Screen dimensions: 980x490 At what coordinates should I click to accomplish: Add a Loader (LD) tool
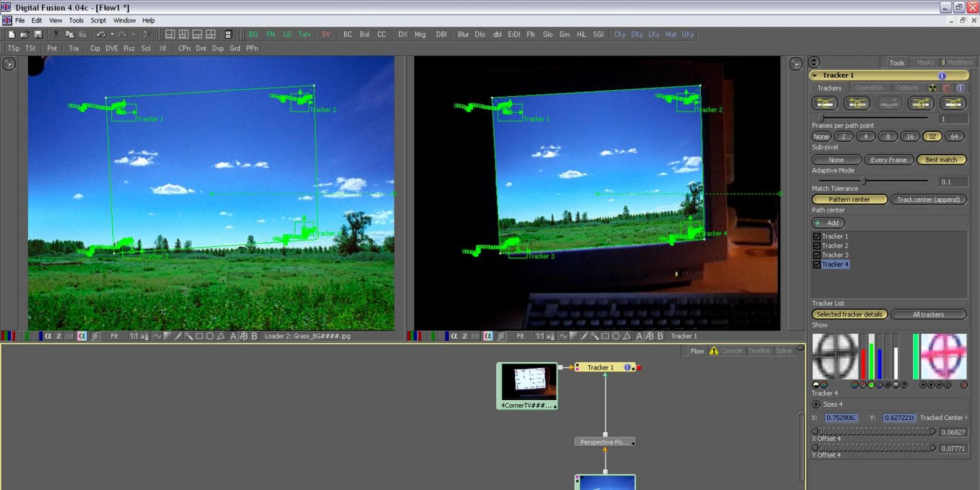(287, 34)
